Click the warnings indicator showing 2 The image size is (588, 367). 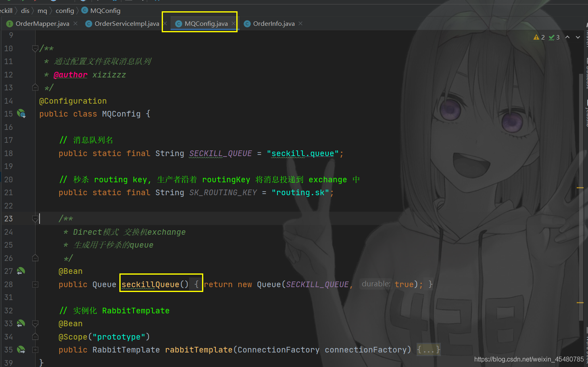click(x=539, y=37)
